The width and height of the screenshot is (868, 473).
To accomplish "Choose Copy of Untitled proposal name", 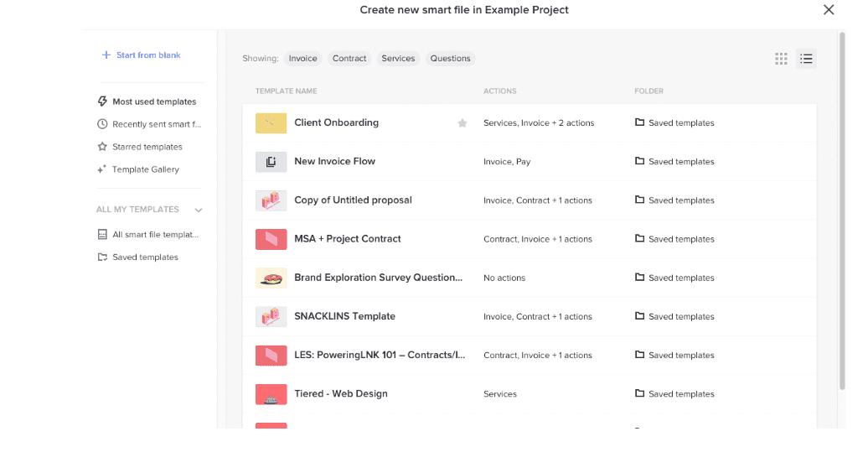I will 354,200.
